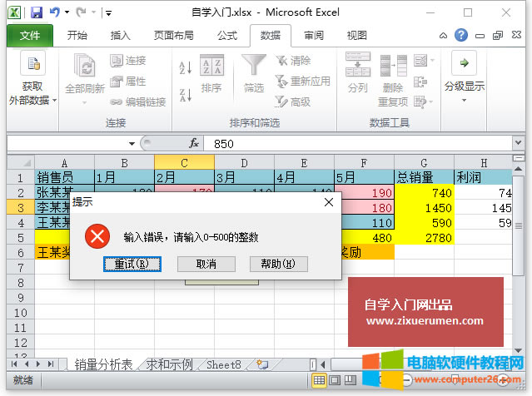Expand the Name Box dropdown arrow
The height and width of the screenshot is (396, 532).
coord(132,144)
